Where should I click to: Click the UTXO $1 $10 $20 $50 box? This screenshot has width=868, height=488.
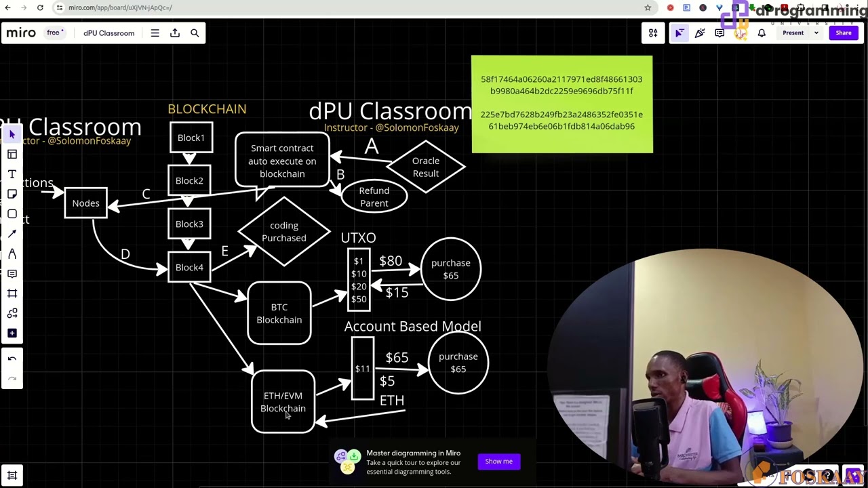[359, 280]
